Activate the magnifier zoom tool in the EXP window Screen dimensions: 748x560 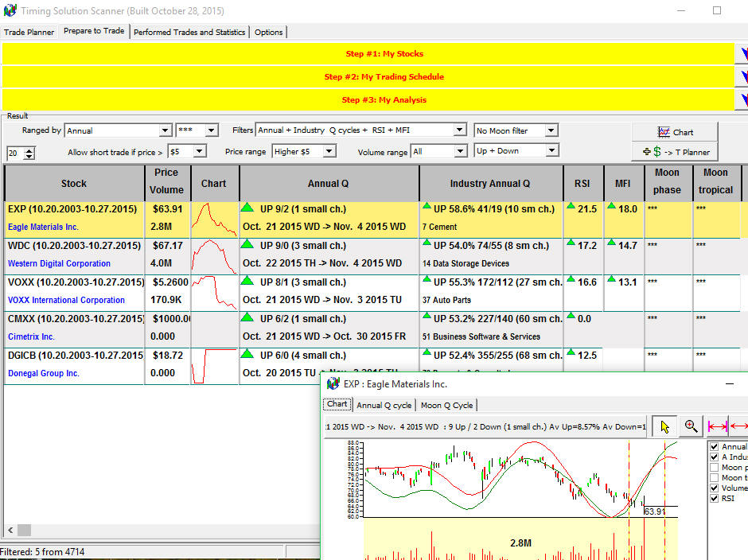[x=691, y=426]
